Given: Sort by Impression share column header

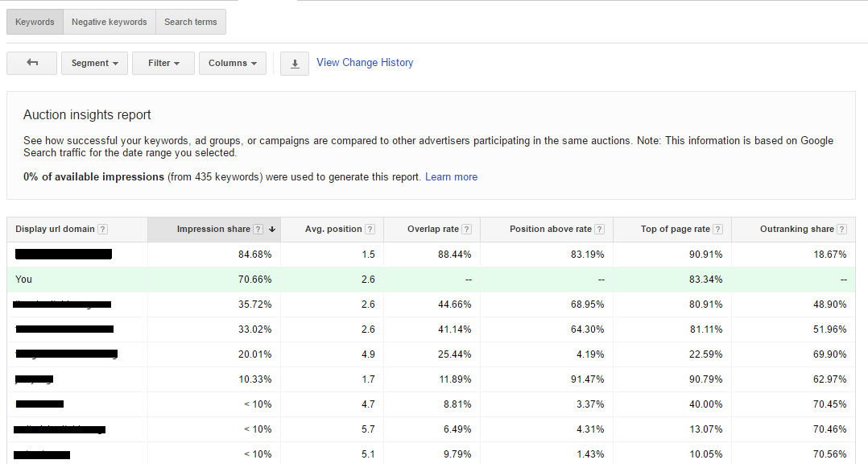Looking at the screenshot, I should point(213,230).
